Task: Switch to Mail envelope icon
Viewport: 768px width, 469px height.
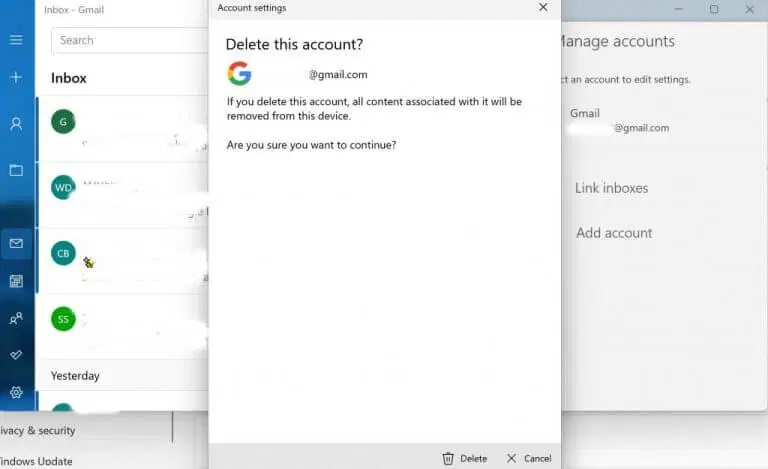Action: [x=16, y=243]
